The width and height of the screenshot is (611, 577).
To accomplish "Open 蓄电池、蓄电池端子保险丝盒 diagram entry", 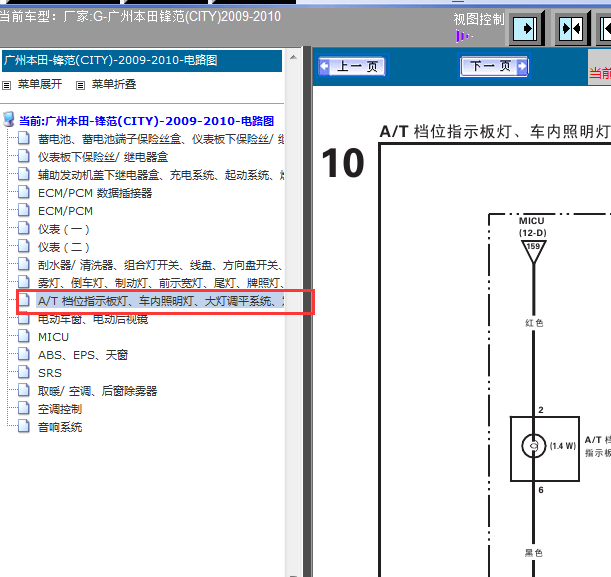I will pos(161,139).
